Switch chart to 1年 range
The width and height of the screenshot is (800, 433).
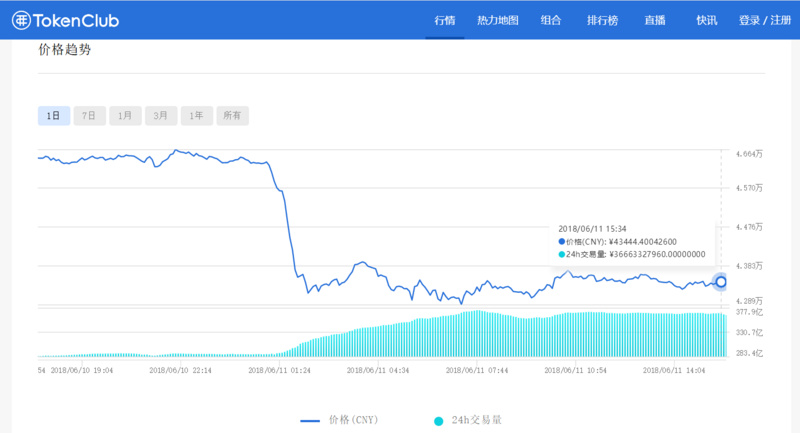[196, 115]
